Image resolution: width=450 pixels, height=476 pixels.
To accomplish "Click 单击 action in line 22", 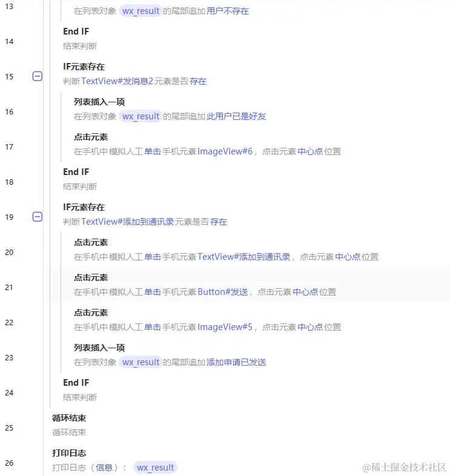I will coord(153,327).
